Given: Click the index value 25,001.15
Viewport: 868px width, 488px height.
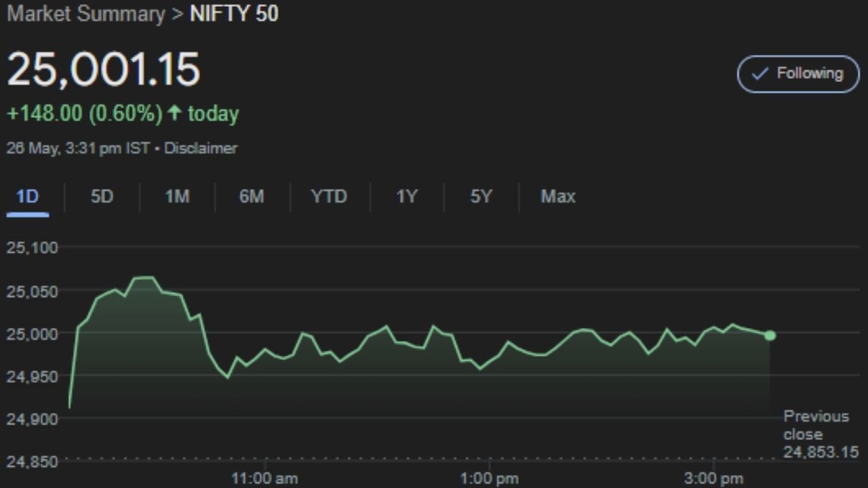Looking at the screenshot, I should coord(104,69).
